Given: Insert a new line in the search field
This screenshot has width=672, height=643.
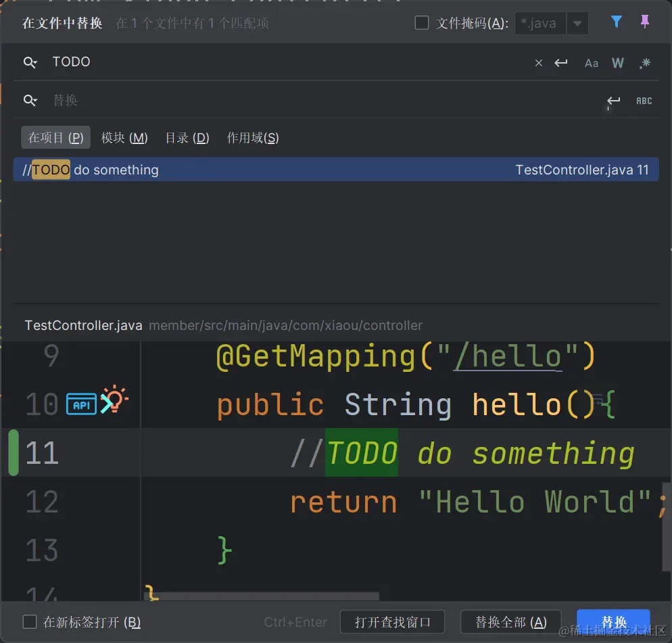Looking at the screenshot, I should [561, 63].
